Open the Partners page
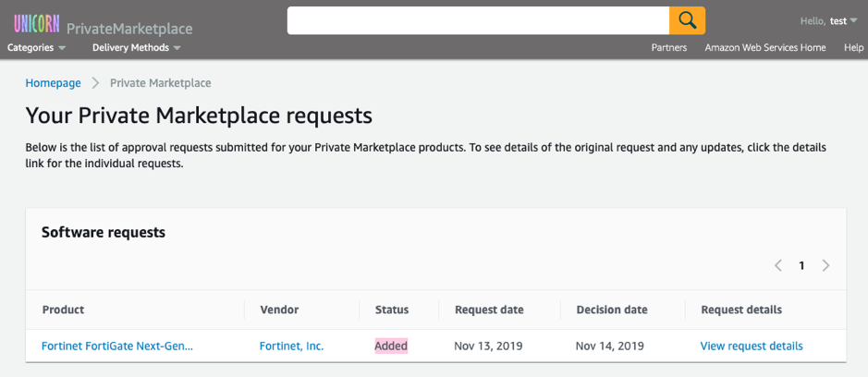 [668, 48]
